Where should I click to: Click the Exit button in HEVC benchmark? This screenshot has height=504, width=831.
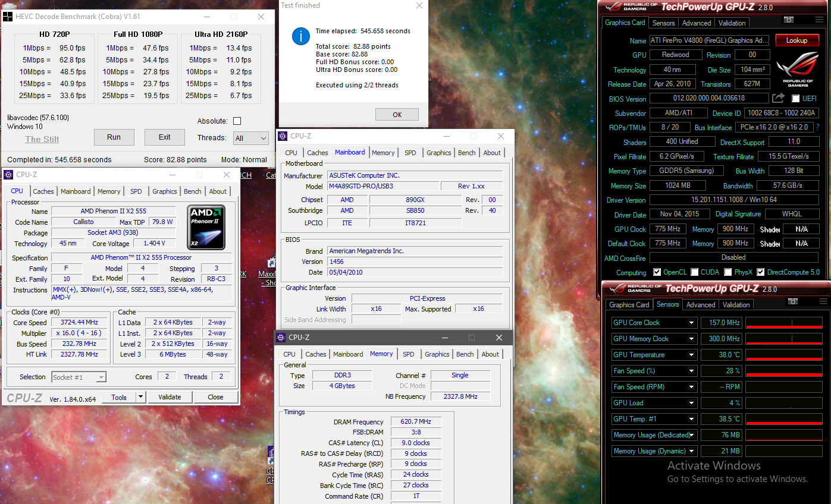pos(165,137)
